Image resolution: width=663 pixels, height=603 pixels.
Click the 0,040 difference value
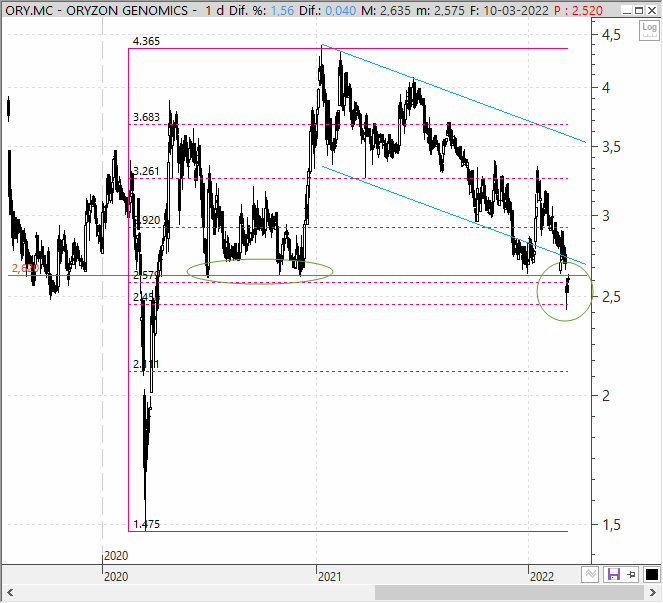click(341, 10)
